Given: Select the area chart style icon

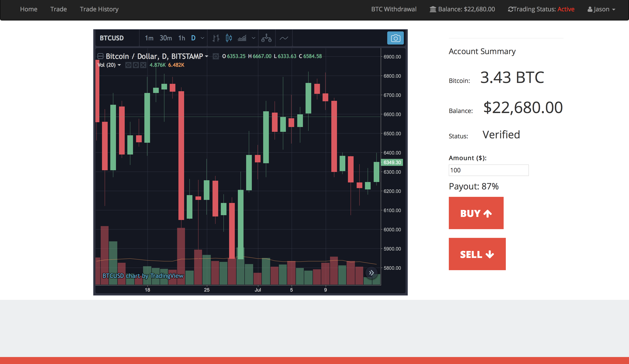Looking at the screenshot, I should pos(242,38).
